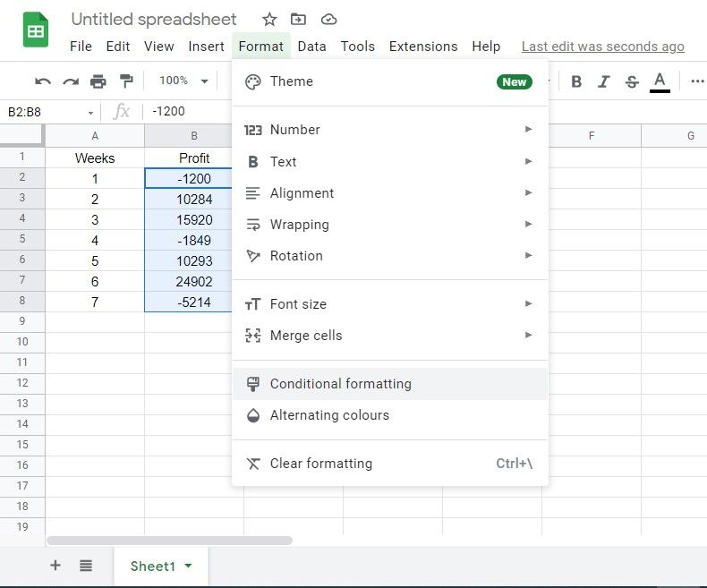Star the Untitled spreadsheet document

click(x=269, y=20)
